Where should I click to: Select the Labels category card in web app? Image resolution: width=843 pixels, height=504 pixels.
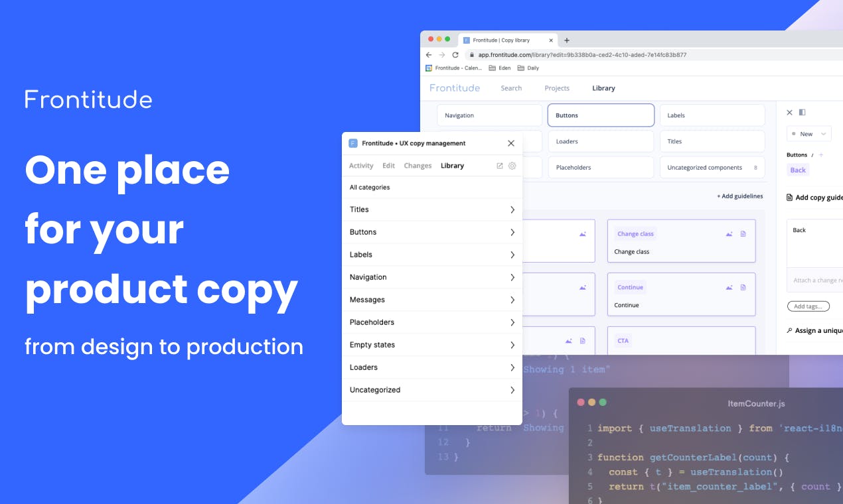[712, 115]
